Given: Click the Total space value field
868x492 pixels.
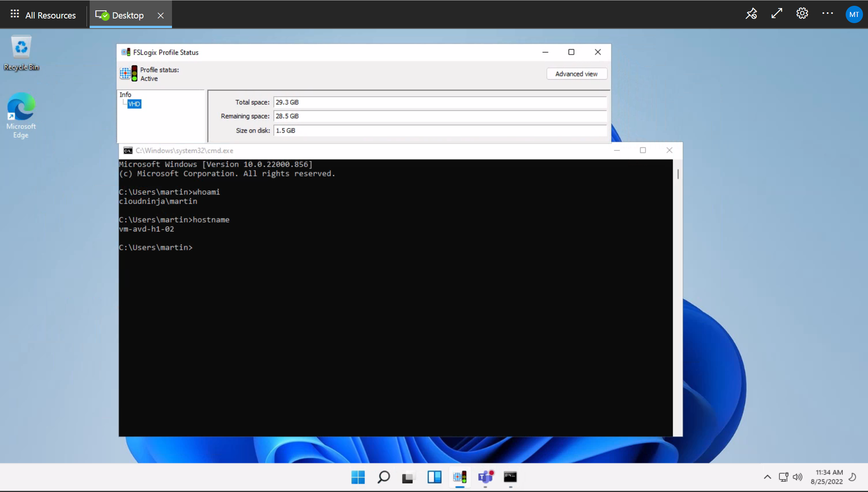Looking at the screenshot, I should (440, 102).
